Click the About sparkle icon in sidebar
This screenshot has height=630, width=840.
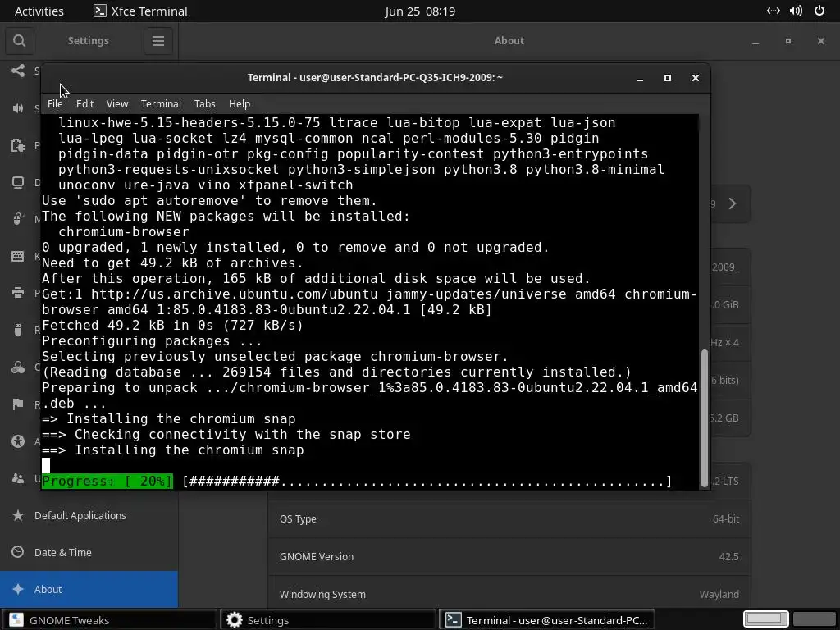[x=18, y=589]
